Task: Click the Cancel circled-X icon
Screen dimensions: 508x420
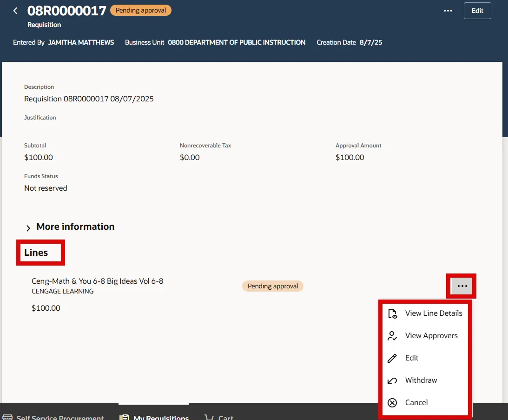Action: [x=393, y=403]
